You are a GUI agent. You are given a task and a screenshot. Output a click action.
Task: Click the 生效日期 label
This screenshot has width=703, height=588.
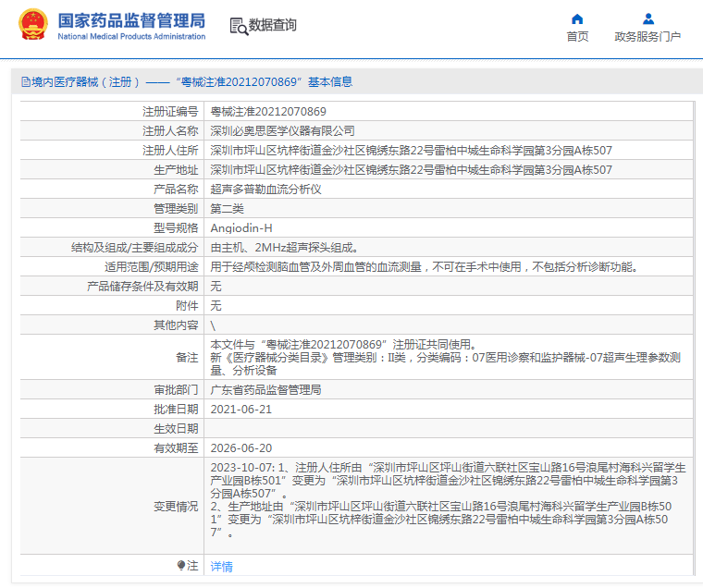pyautogui.click(x=176, y=429)
